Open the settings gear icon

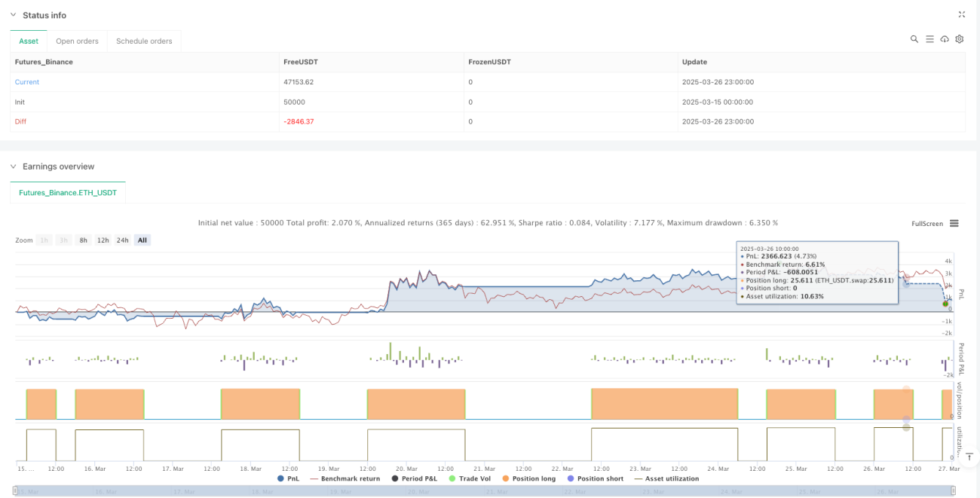pos(960,39)
